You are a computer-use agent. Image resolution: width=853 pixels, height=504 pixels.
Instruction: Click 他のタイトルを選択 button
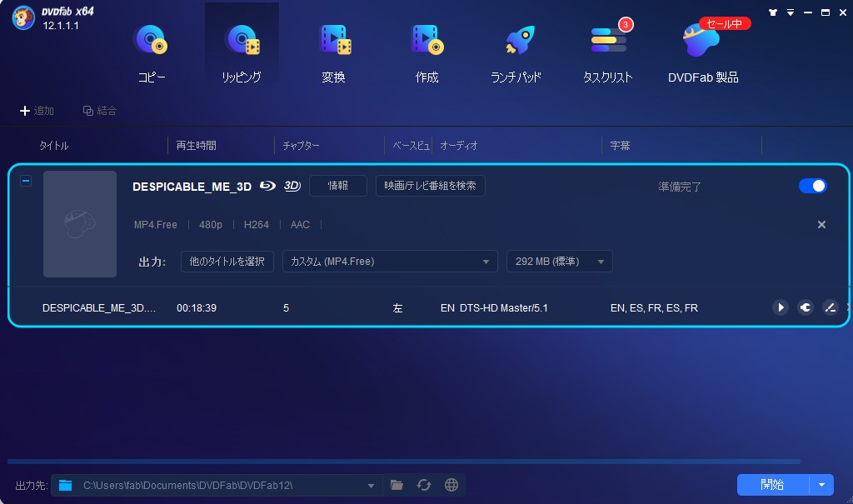[227, 262]
